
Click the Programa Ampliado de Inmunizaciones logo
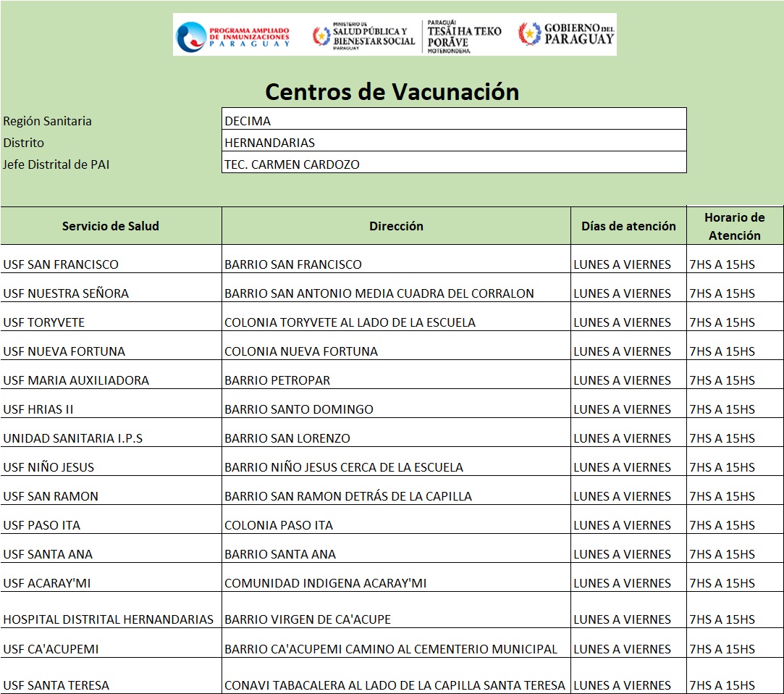coord(233,35)
